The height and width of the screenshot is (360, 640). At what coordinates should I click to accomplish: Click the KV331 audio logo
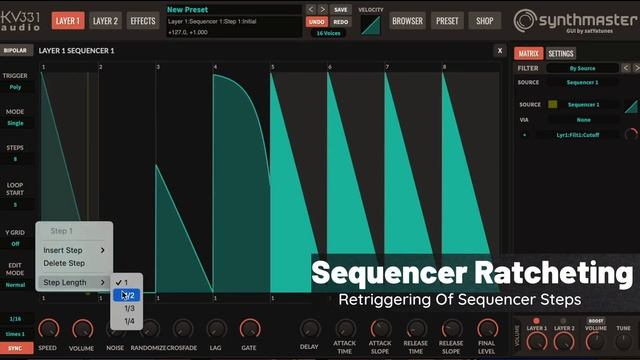click(x=20, y=21)
